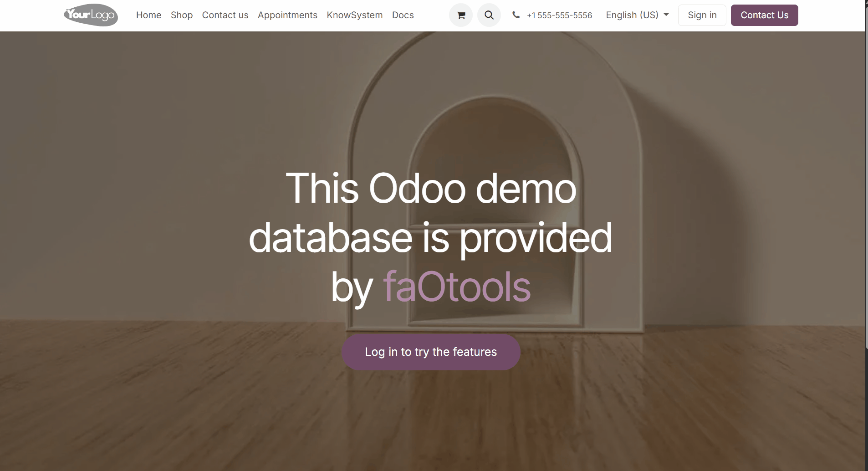The height and width of the screenshot is (471, 868).
Task: Click the phone handset icon
Action: click(516, 15)
